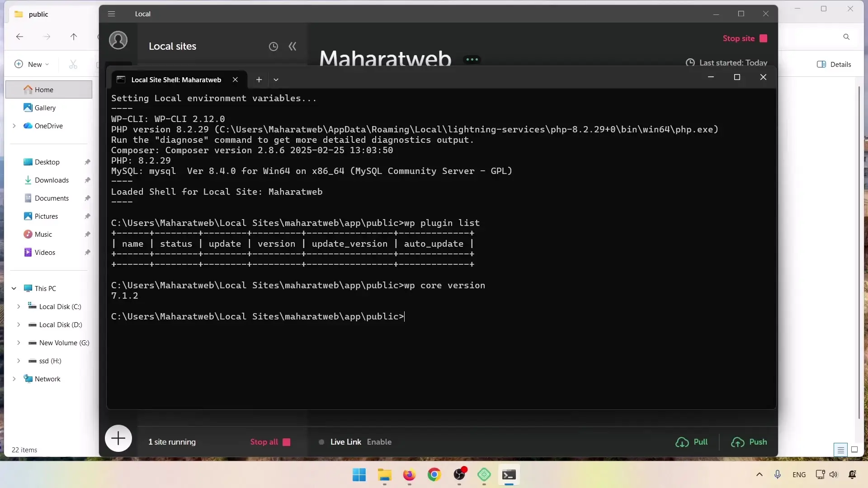The width and height of the screenshot is (868, 488).
Task: Go back in File Explorer
Action: click(19, 37)
